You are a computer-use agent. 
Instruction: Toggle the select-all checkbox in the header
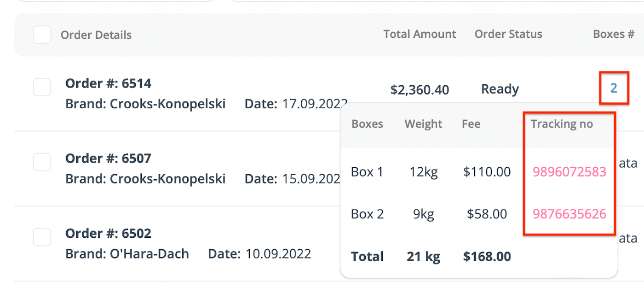(x=42, y=35)
